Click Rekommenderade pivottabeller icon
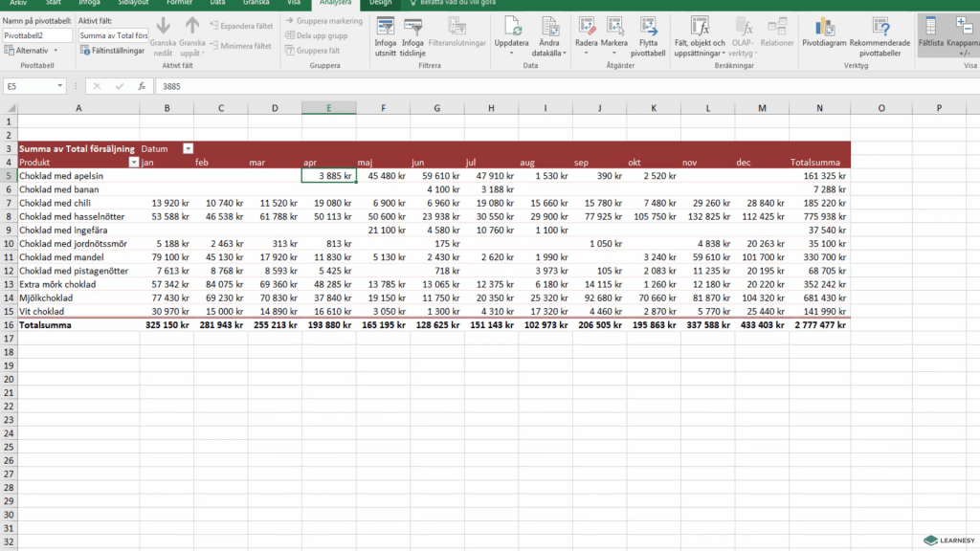 pyautogui.click(x=880, y=27)
